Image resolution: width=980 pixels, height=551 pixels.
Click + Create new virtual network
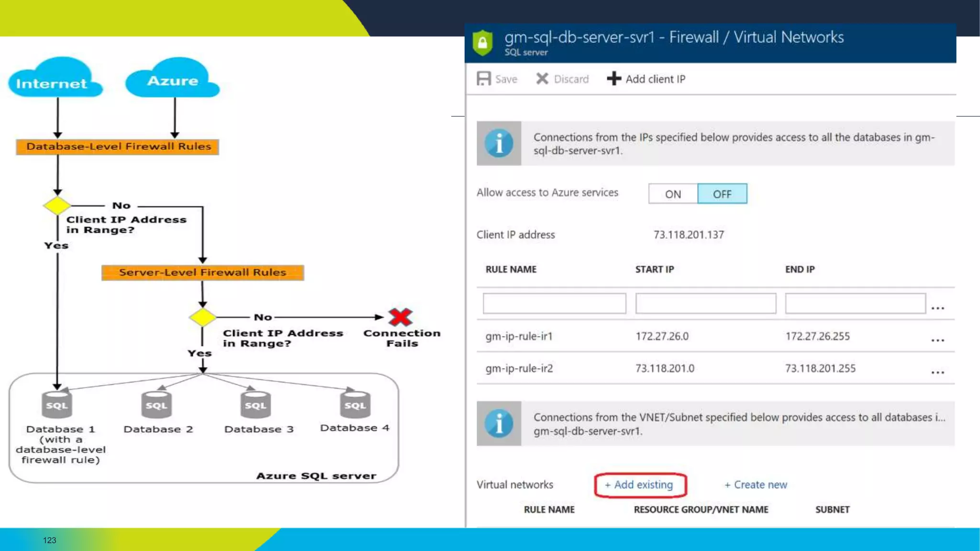756,485
